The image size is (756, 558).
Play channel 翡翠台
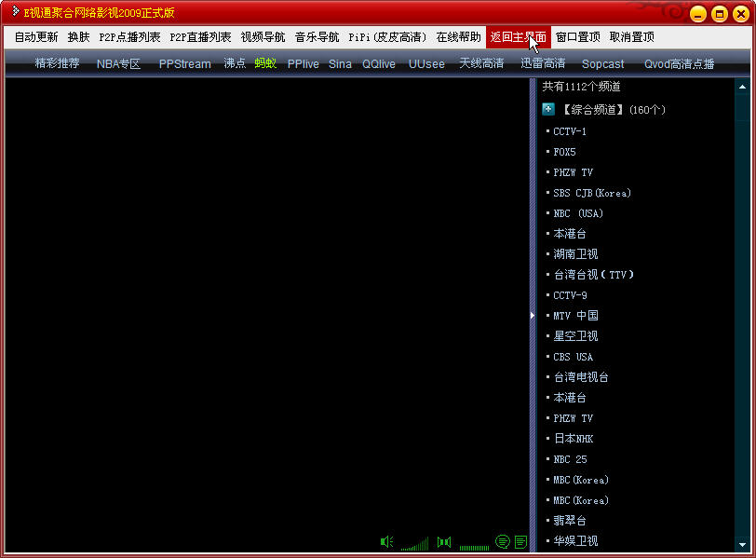[x=570, y=521]
